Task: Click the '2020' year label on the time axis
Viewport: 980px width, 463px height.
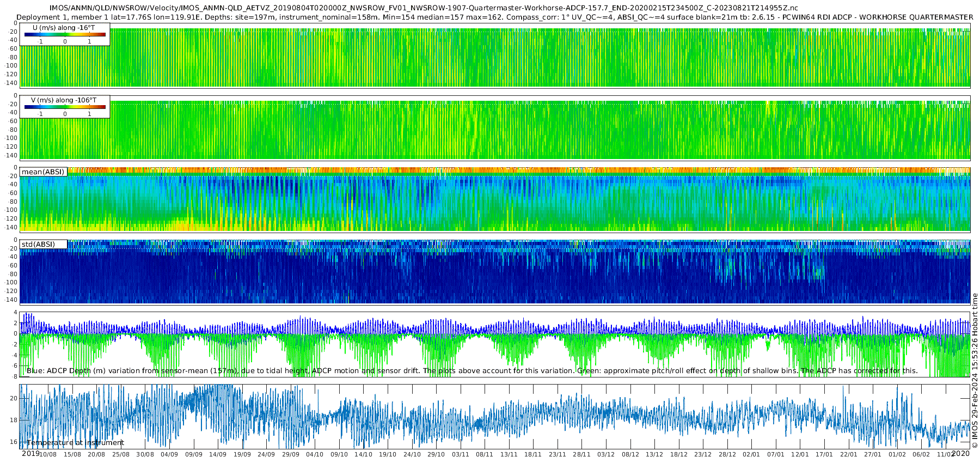Action: pos(961,454)
